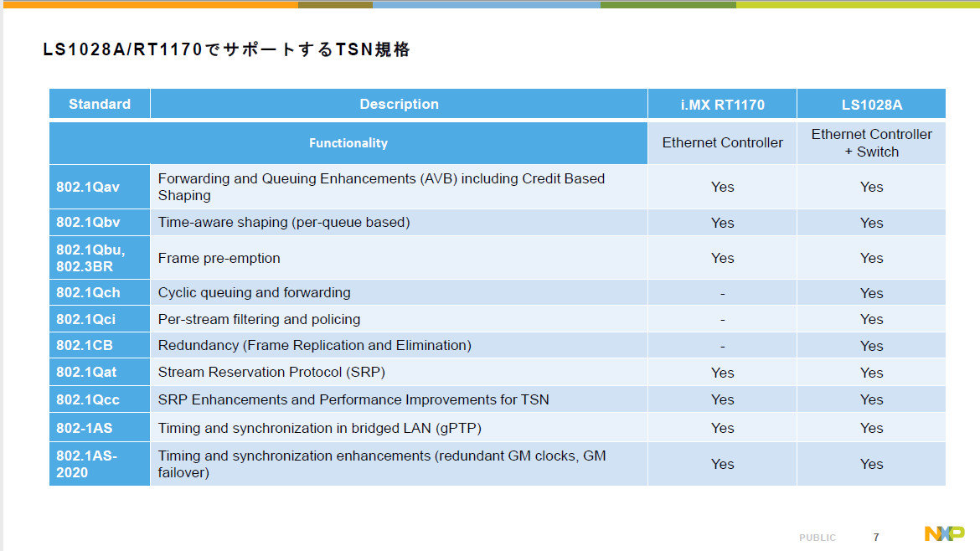Click the Standard column header
Screen dimensions: 980x551
click(99, 103)
